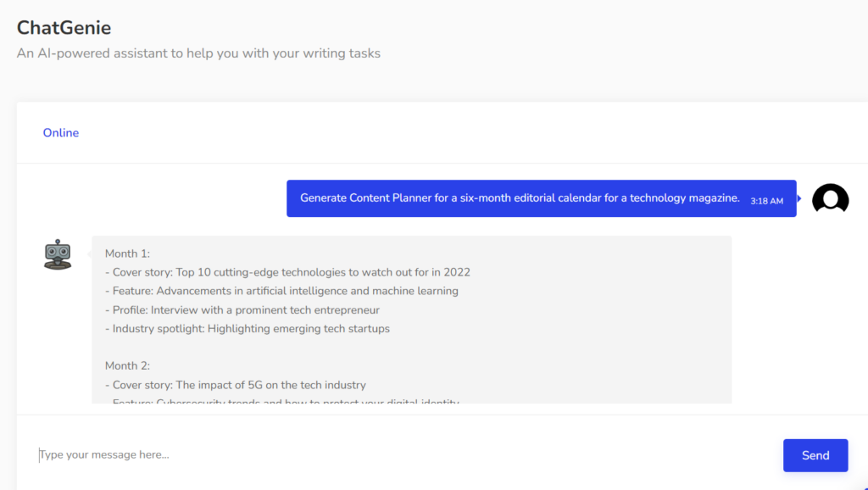The image size is (868, 490).
Task: Click the 'Month 2:' heading in reply
Action: coord(127,366)
